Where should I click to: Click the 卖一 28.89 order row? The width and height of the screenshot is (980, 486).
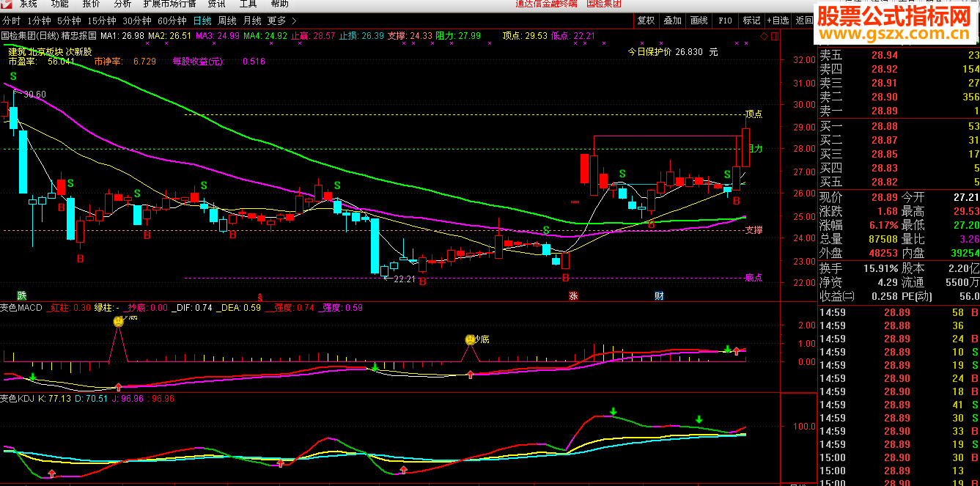pyautogui.click(x=899, y=111)
